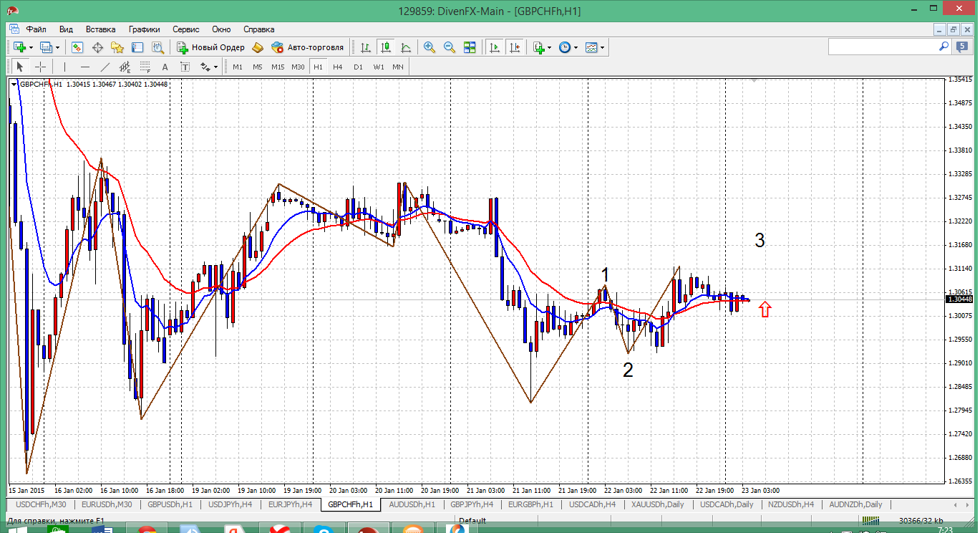
Task: Toggle the chart Auto Scroll button
Action: point(495,47)
